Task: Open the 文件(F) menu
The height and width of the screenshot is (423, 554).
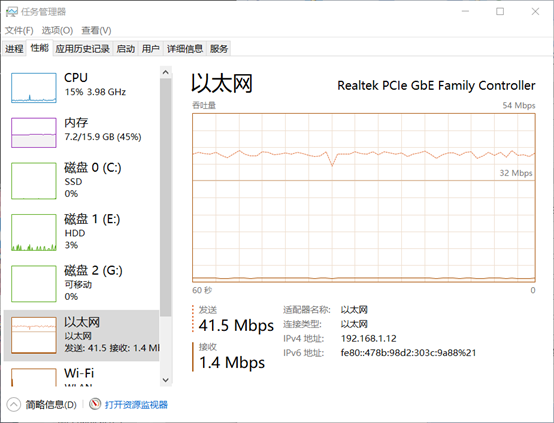Action: tap(19, 30)
